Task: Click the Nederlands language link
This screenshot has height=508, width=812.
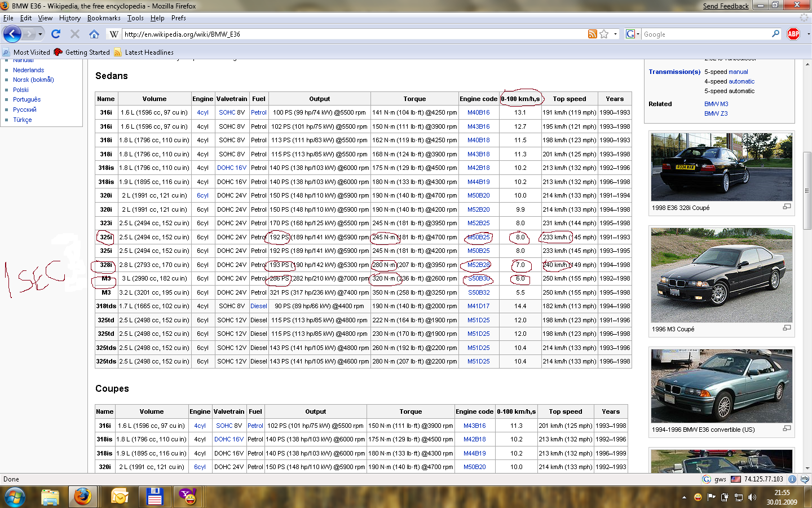Action: (28, 70)
